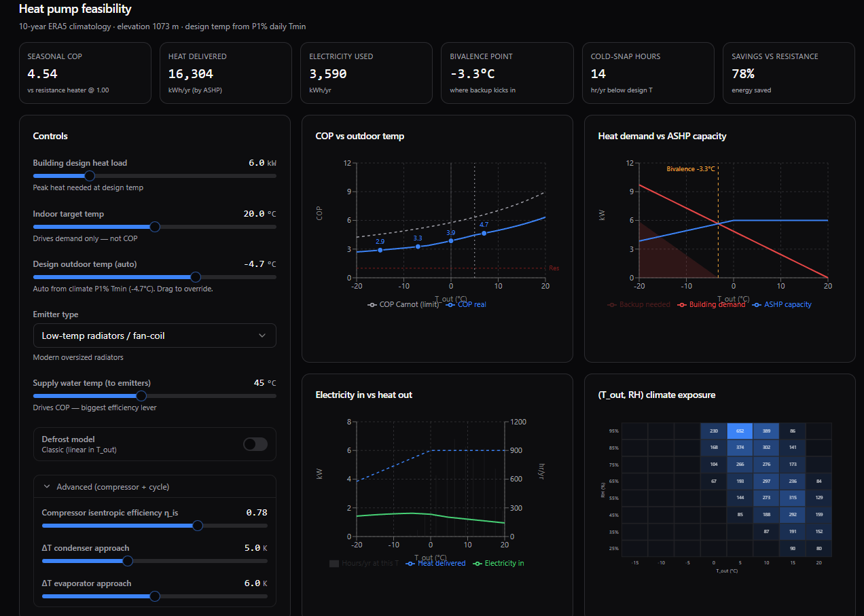Toggle the Electricity in legend entry

499,563
